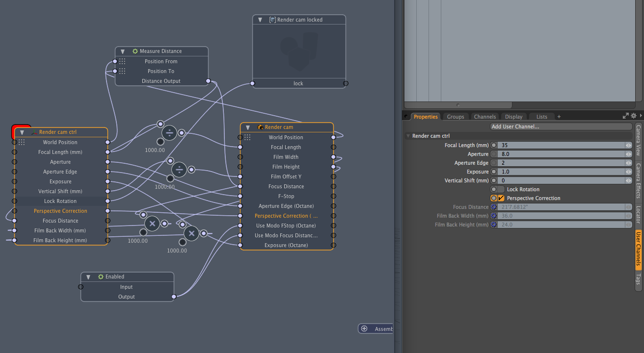644x353 pixels.
Task: Click the gear icon on Measure Distance node
Action: (135, 51)
